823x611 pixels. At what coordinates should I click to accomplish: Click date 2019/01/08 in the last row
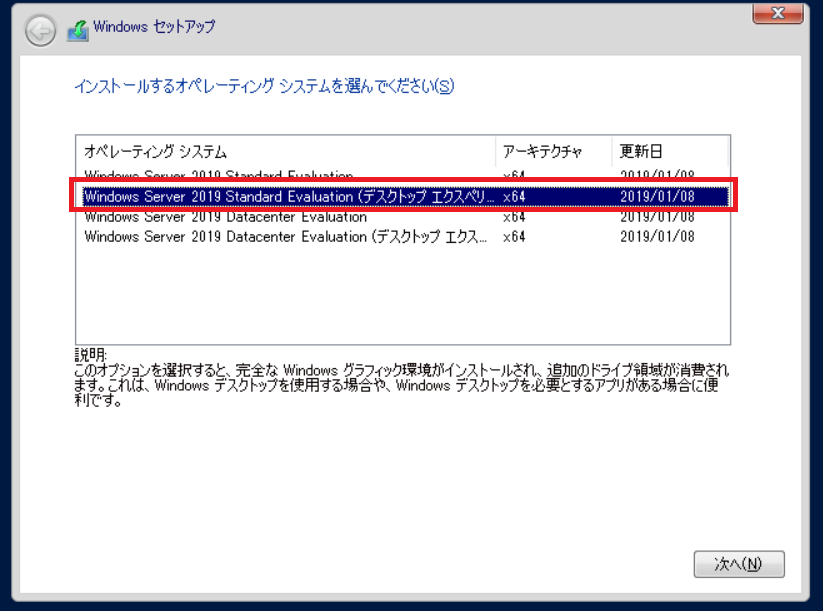[x=657, y=237]
